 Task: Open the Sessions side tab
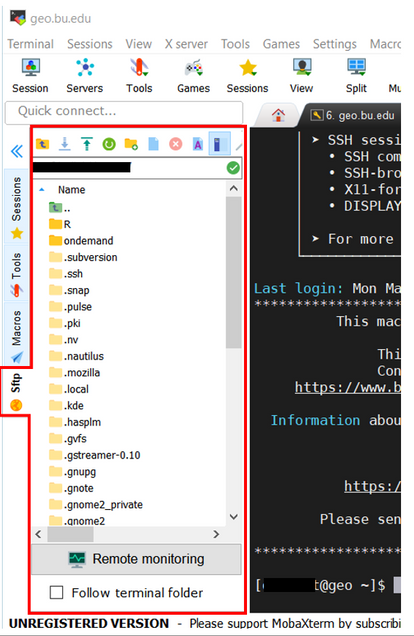(16, 207)
